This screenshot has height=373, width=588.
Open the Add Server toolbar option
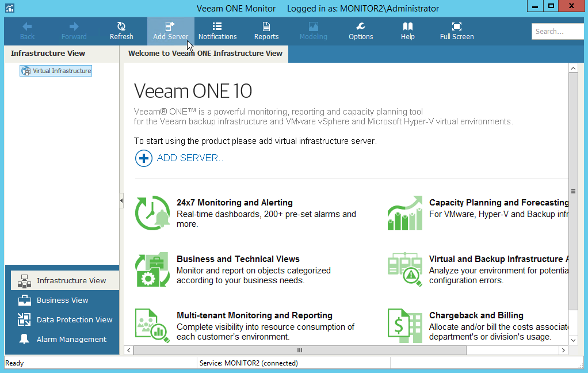pyautogui.click(x=171, y=31)
